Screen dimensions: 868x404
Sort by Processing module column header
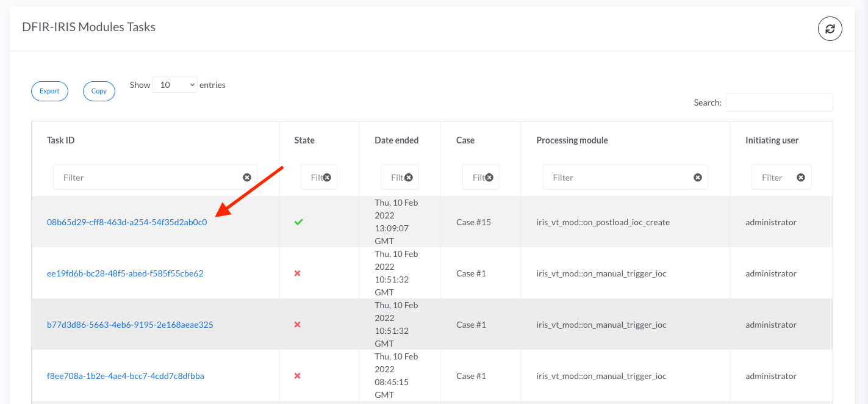pyautogui.click(x=572, y=140)
